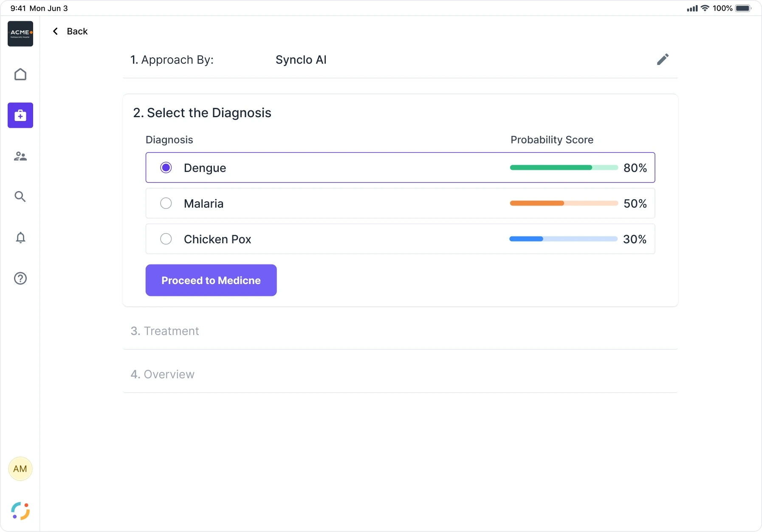Click the 50% probability value
Screen dimensions: 762x532
pyautogui.click(x=635, y=204)
